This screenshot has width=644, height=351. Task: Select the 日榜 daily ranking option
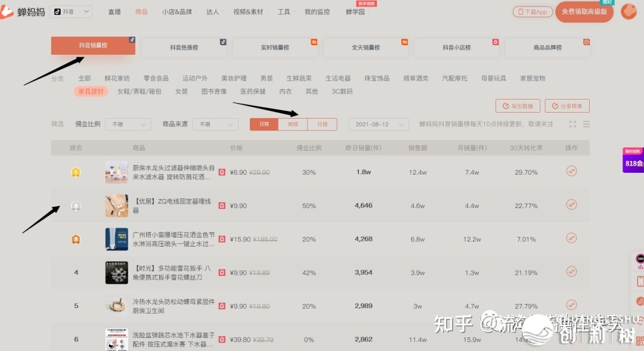tap(264, 124)
